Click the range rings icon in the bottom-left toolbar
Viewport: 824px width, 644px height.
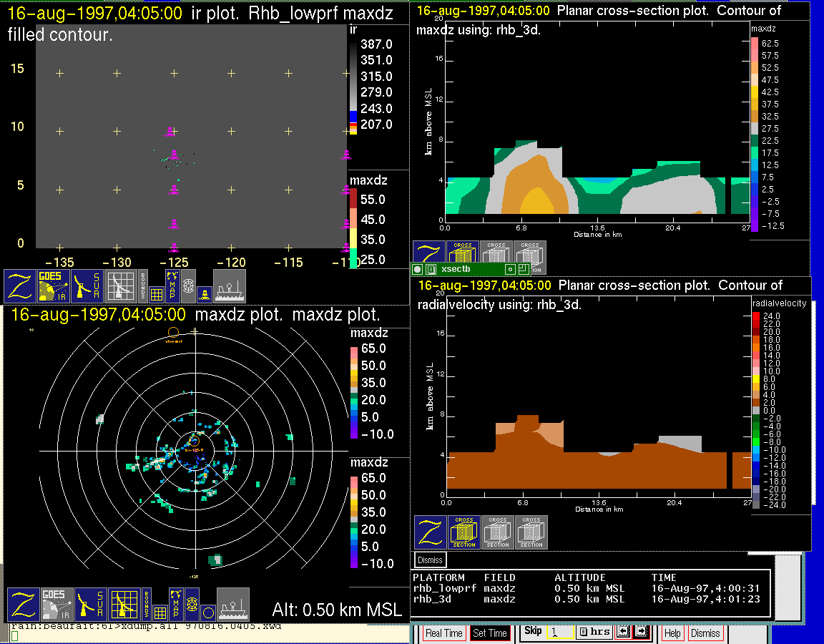point(191,605)
